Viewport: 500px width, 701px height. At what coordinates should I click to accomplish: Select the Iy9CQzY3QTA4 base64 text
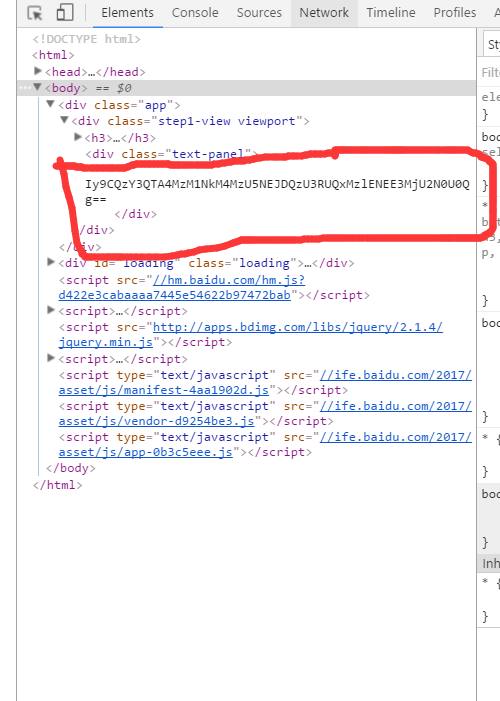277,184
